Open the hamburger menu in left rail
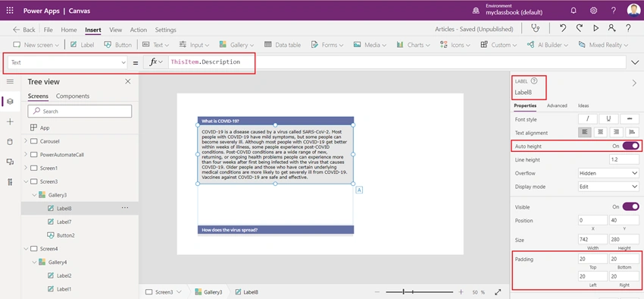 tap(11, 81)
